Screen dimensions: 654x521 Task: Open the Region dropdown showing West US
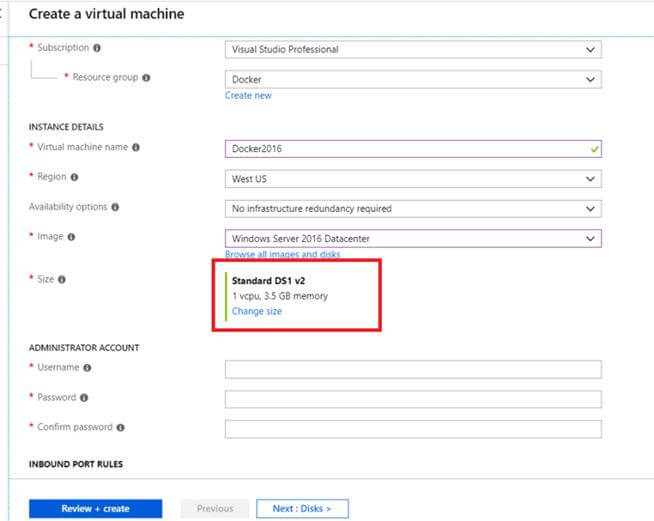(413, 179)
